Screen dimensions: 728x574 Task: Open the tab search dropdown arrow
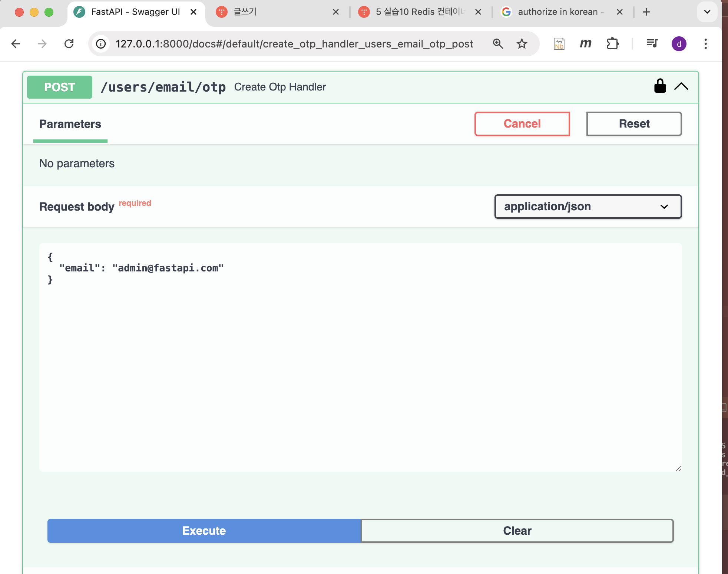(x=707, y=12)
